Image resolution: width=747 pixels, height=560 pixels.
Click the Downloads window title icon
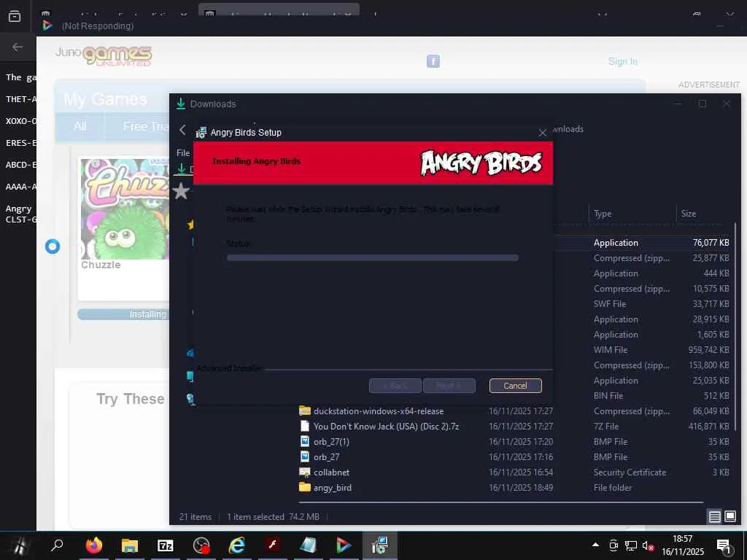[181, 104]
